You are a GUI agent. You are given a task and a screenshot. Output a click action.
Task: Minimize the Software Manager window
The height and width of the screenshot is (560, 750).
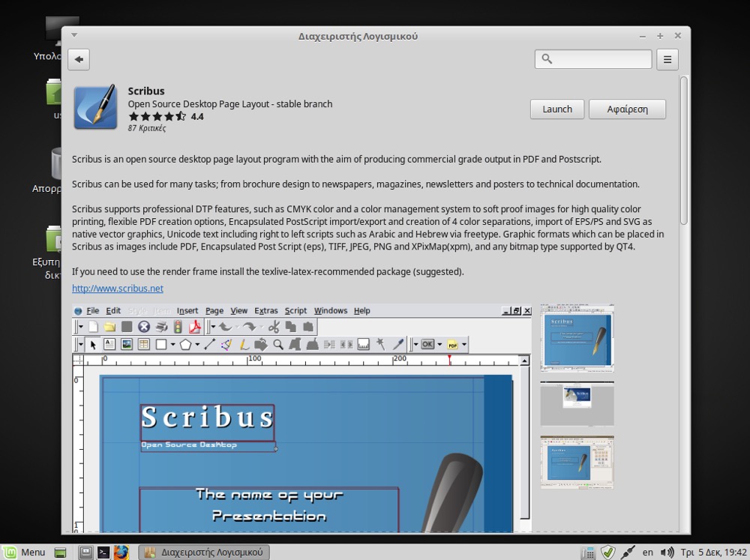(643, 36)
